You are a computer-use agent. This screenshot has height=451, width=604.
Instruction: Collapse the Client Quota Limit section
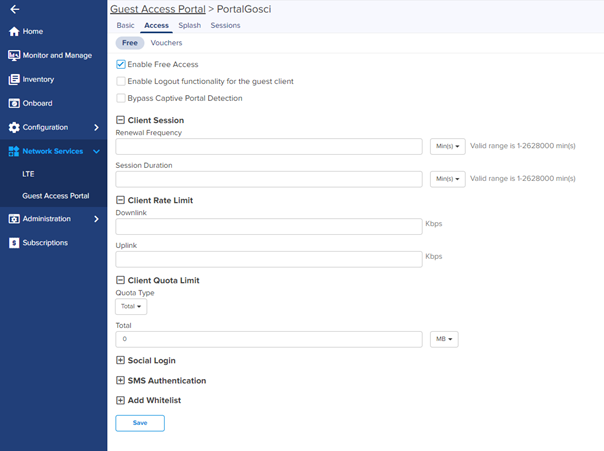click(120, 280)
